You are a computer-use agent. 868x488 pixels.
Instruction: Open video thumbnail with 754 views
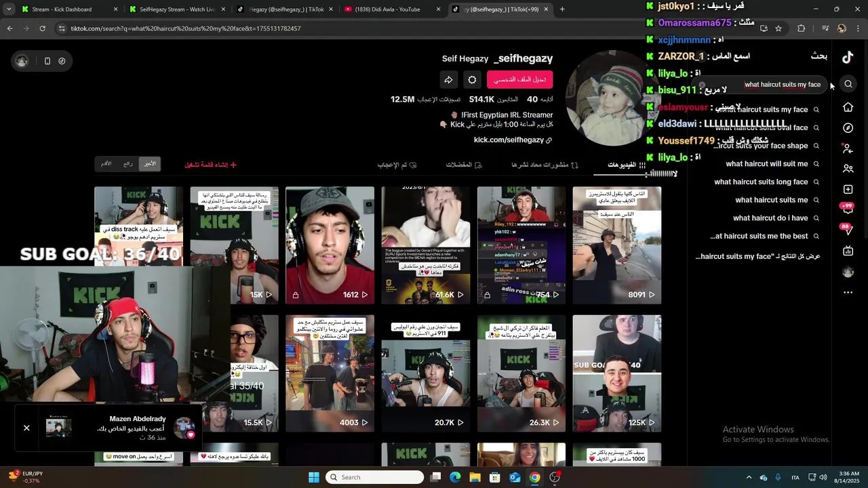(521, 245)
